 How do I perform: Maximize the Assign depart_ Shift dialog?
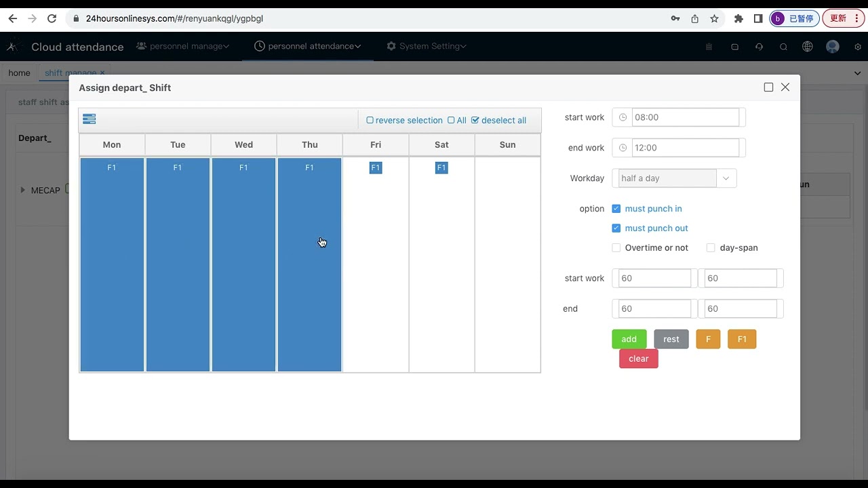pos(768,87)
